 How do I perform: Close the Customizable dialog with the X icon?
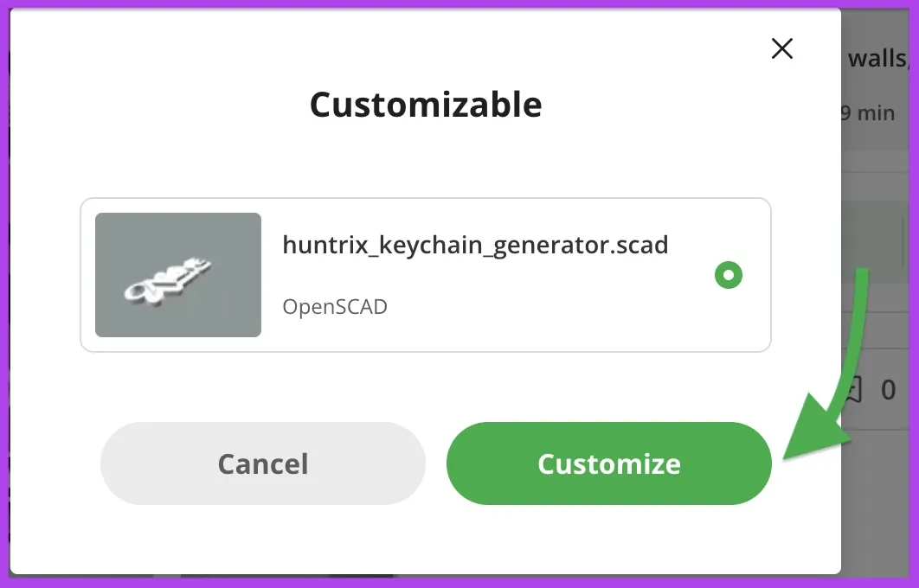[x=782, y=48]
